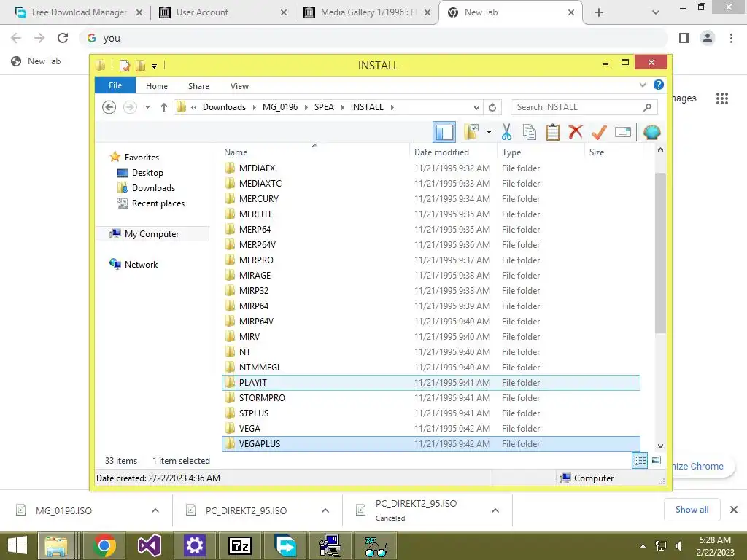Click the file list scroll down arrow
This screenshot has height=560, width=747.
[660, 446]
